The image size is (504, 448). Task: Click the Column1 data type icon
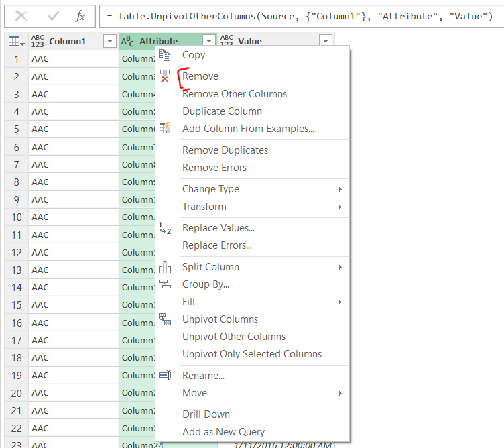point(38,41)
